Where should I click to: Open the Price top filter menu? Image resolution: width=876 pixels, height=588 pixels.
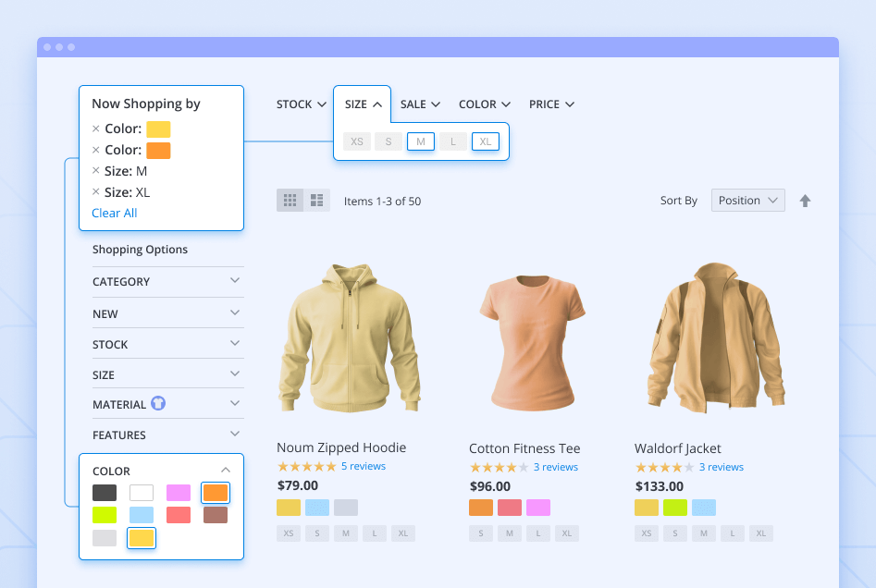tap(551, 104)
